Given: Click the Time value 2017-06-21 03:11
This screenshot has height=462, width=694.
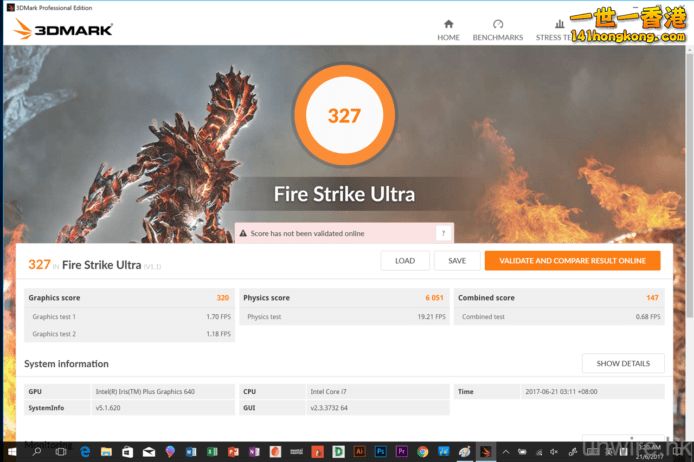Looking at the screenshot, I should point(561,392).
